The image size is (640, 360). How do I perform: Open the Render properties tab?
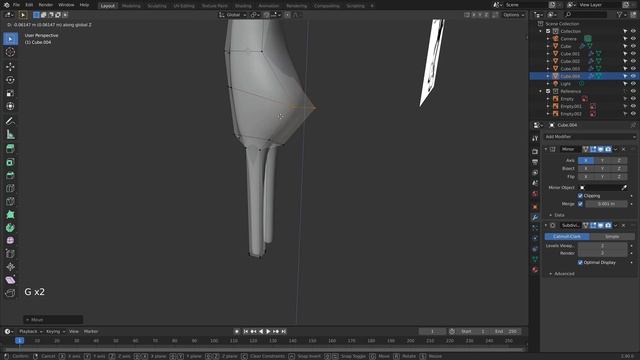[x=535, y=151]
